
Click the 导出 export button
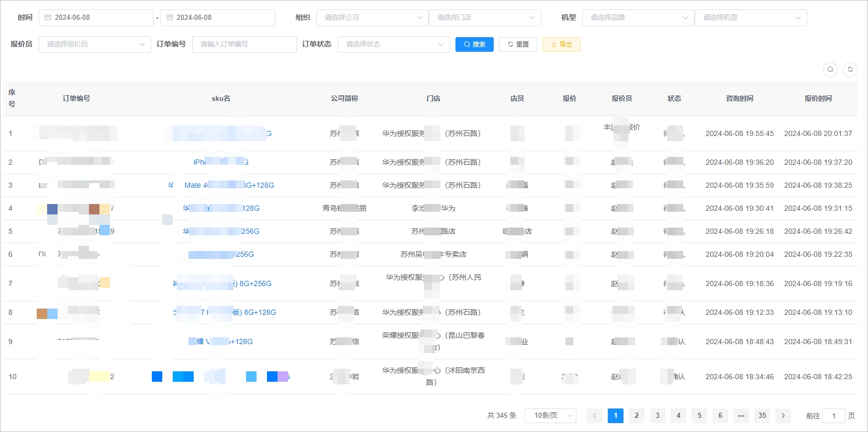click(x=561, y=44)
